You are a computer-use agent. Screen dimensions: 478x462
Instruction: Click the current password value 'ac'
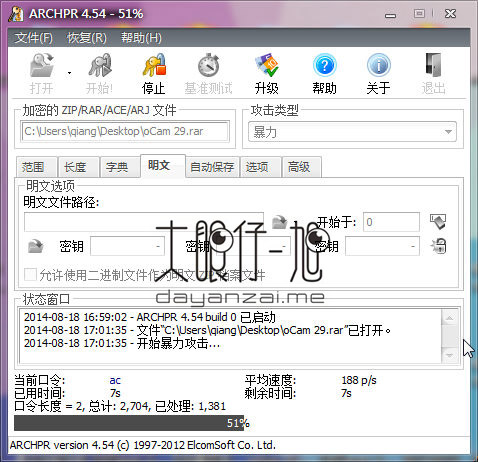[115, 380]
